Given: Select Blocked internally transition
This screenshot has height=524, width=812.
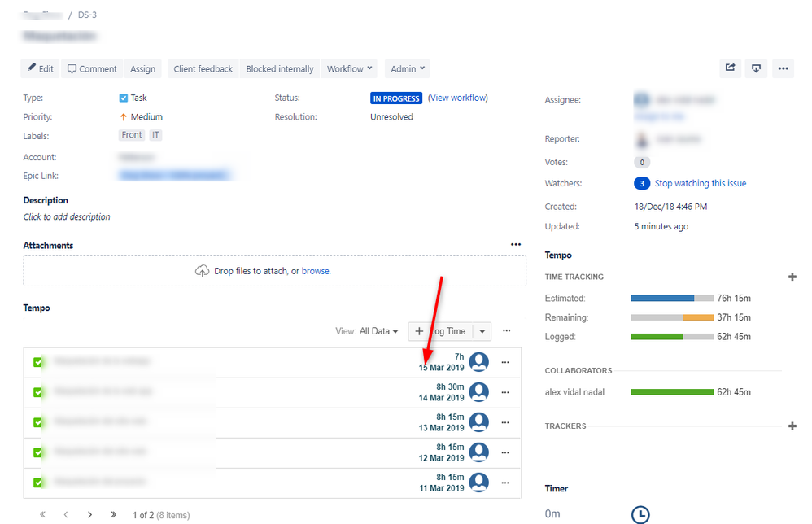Looking at the screenshot, I should 280,69.
